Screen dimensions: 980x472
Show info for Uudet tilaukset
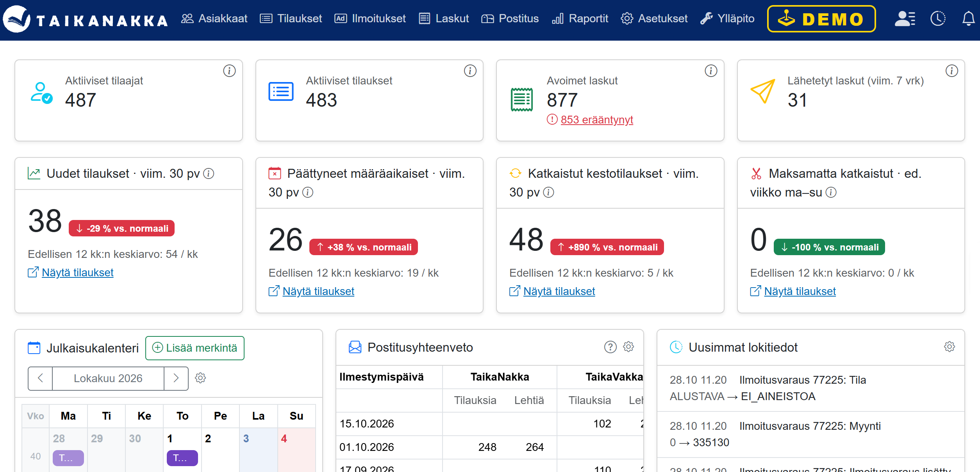click(x=209, y=173)
